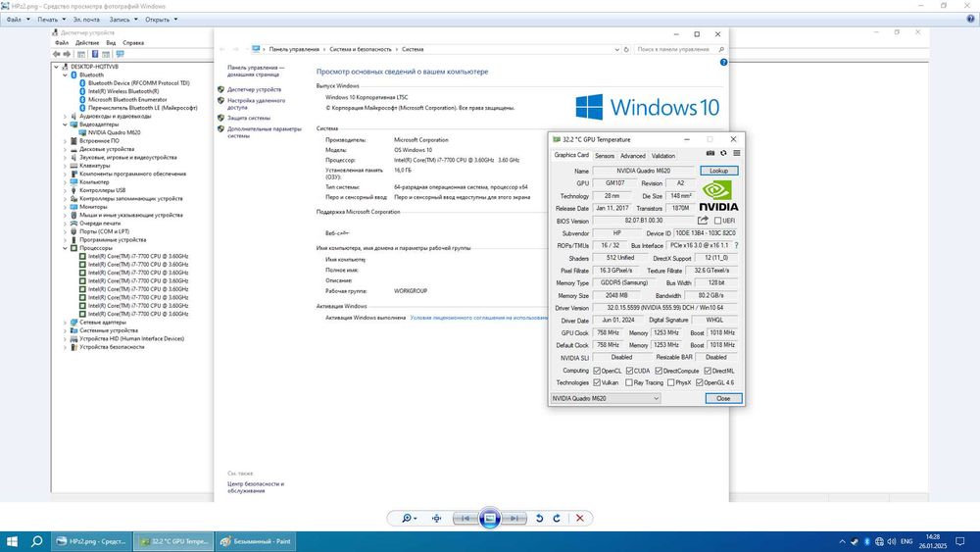Image resolution: width=980 pixels, height=552 pixels.
Task: Click the GPU-Z screenshot camera icon
Action: coord(710,153)
